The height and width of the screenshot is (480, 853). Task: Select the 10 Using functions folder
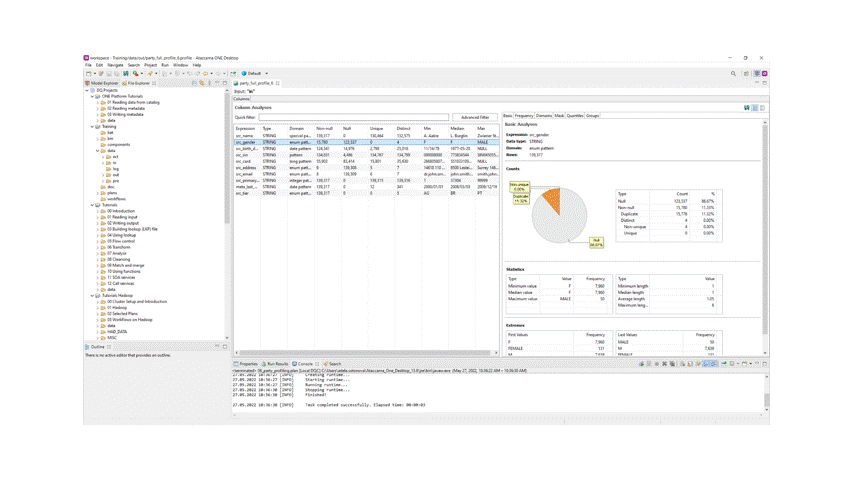click(x=123, y=271)
